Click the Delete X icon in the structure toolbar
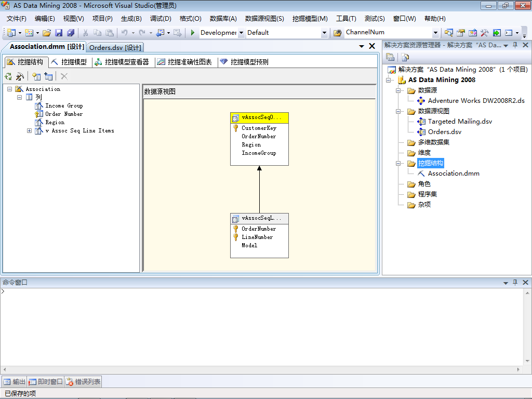The height and width of the screenshot is (399, 532). click(x=64, y=77)
